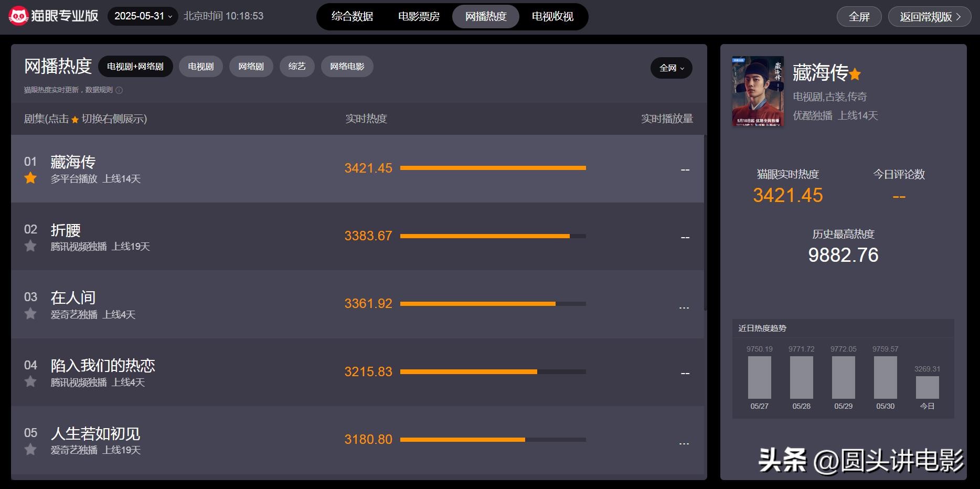
Task: Click the 藏海传 poster thumbnail
Action: 758,91
